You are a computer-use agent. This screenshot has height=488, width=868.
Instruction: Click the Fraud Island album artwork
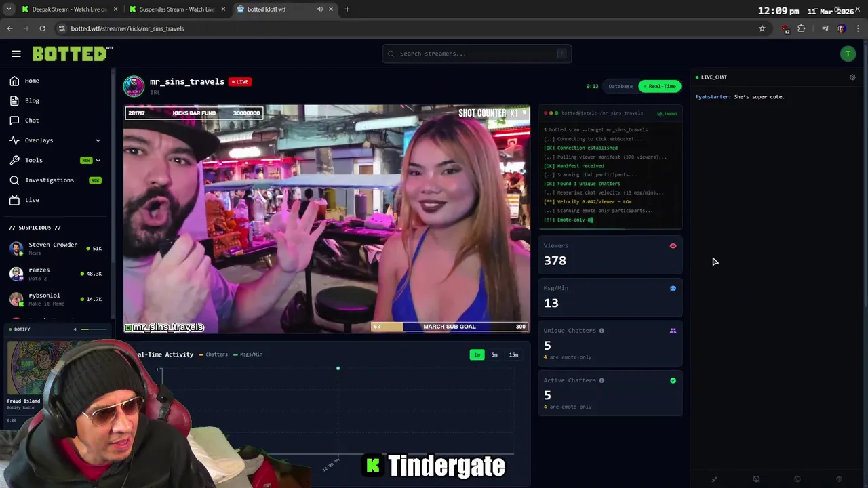click(x=34, y=369)
